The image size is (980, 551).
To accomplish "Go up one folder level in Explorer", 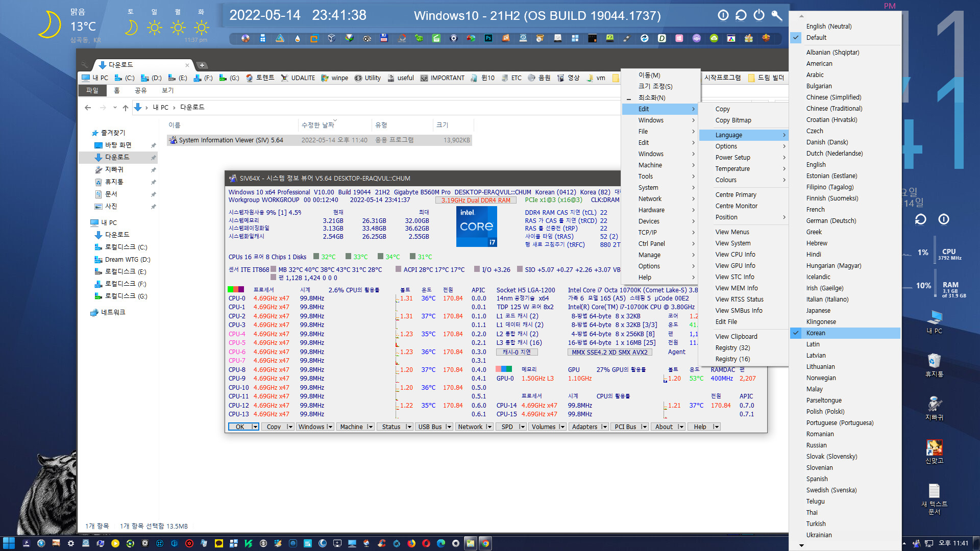I will [126, 108].
